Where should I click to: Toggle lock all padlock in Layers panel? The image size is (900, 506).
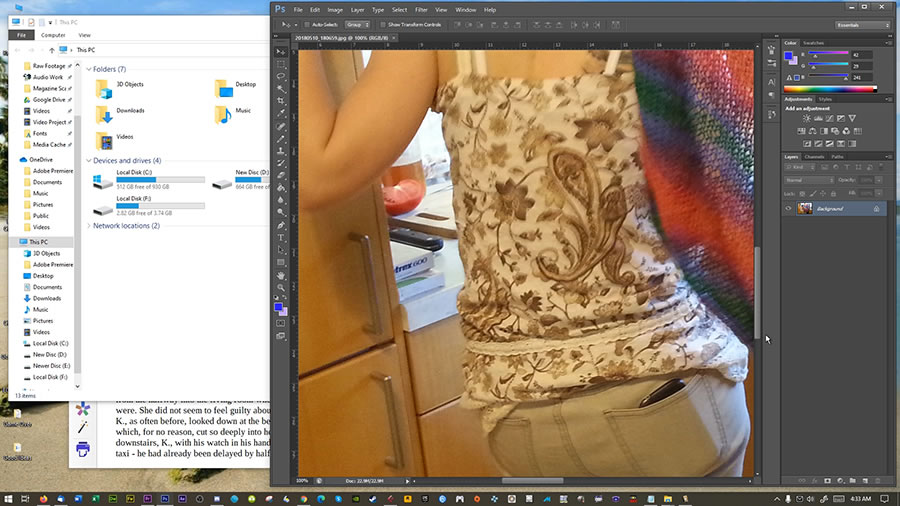(833, 194)
